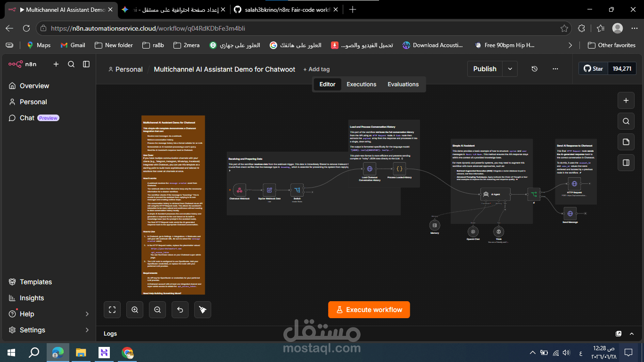The image size is (644, 362).
Task: Open the Send Message node
Action: tap(570, 214)
